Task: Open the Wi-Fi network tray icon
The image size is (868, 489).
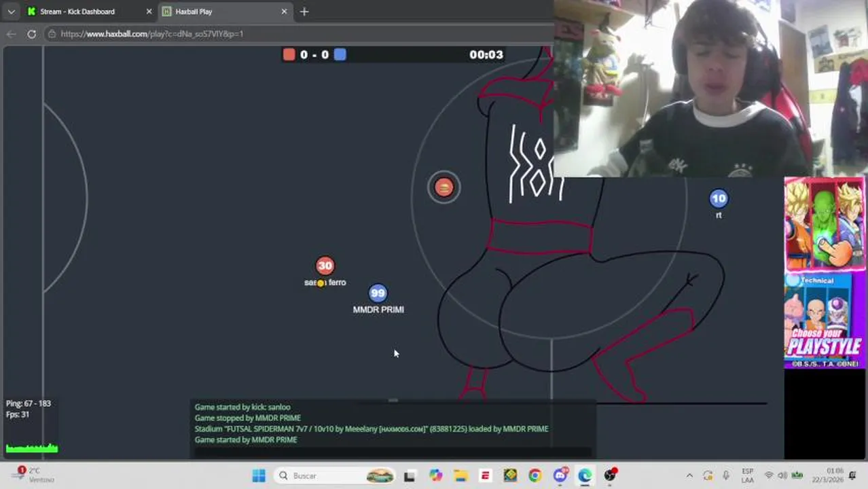Action: 769,476
